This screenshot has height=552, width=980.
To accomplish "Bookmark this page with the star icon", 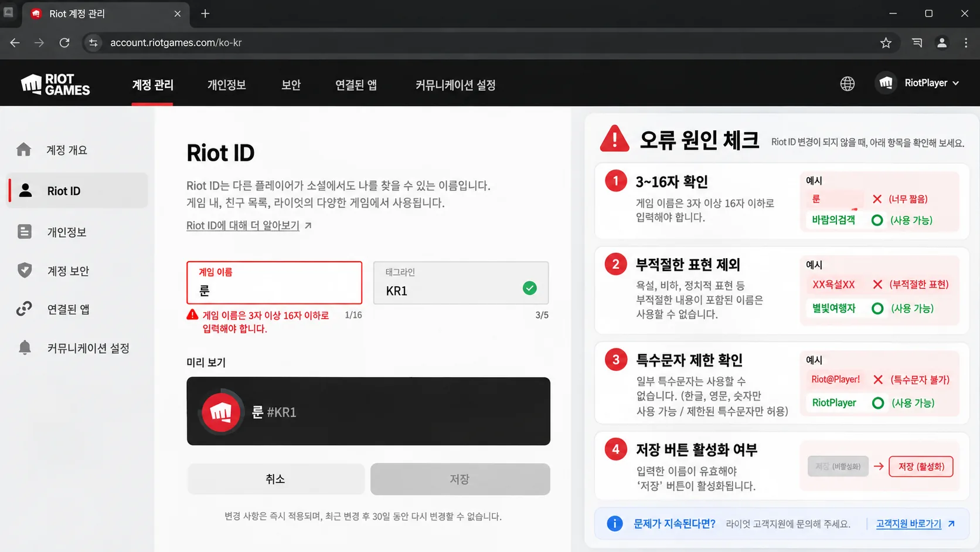I will (x=886, y=43).
